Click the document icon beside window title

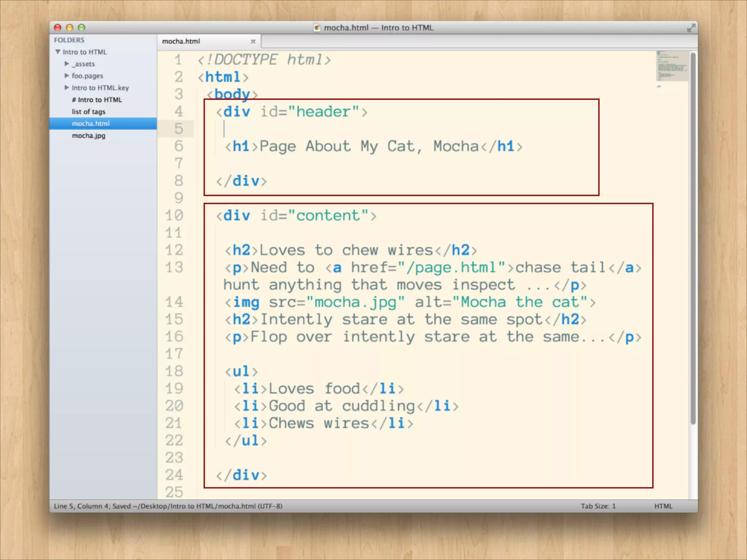click(x=317, y=28)
